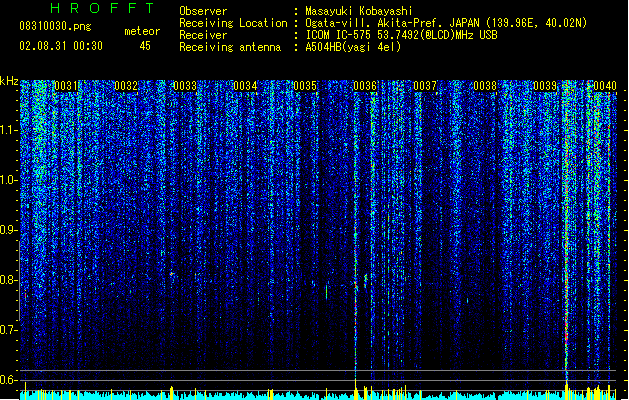Click the 0.6 frequency axis label
The image size is (629, 400).
point(9,380)
